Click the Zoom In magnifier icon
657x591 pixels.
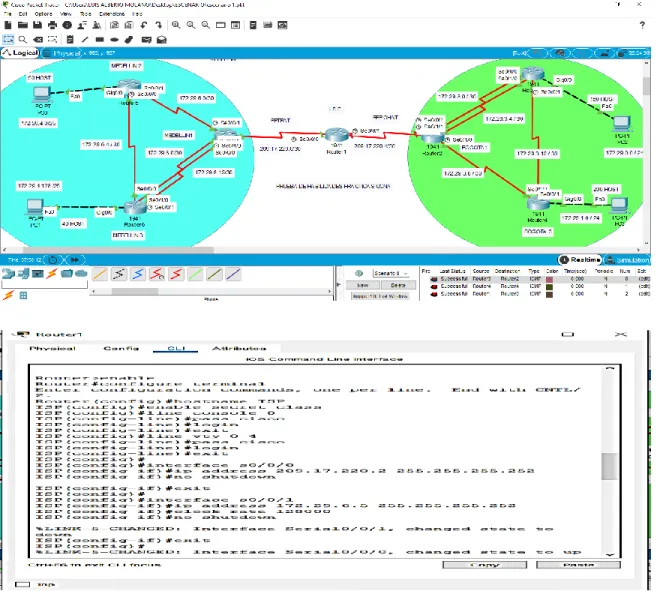(176, 25)
